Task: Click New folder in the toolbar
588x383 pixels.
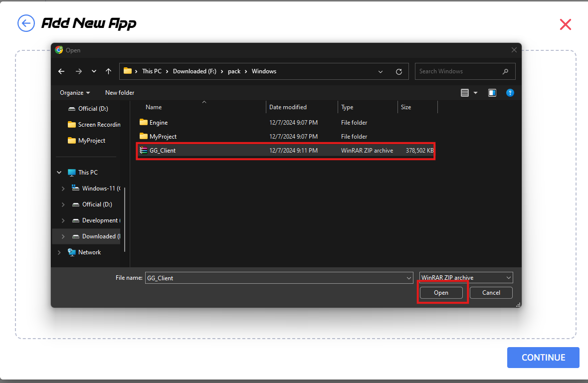Action: (120, 93)
